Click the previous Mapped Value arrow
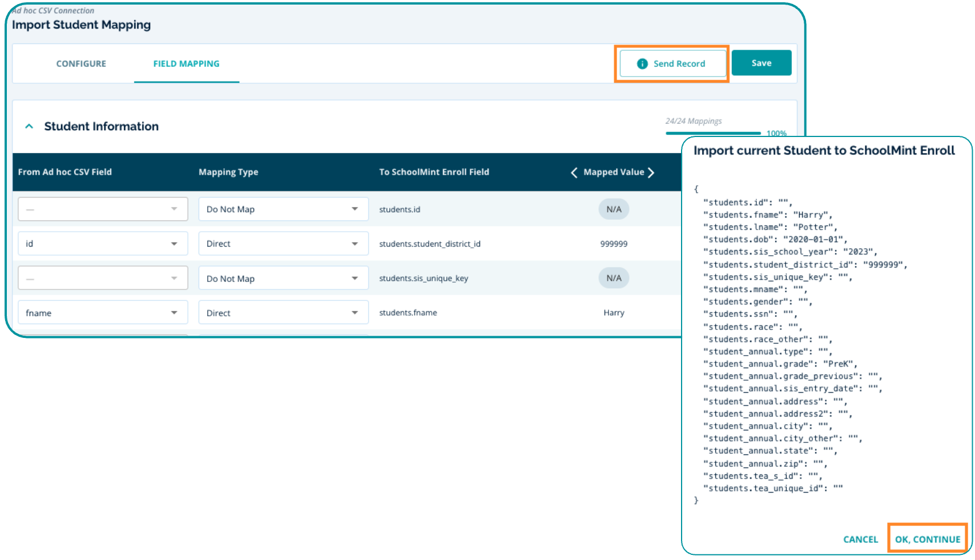 pyautogui.click(x=574, y=172)
